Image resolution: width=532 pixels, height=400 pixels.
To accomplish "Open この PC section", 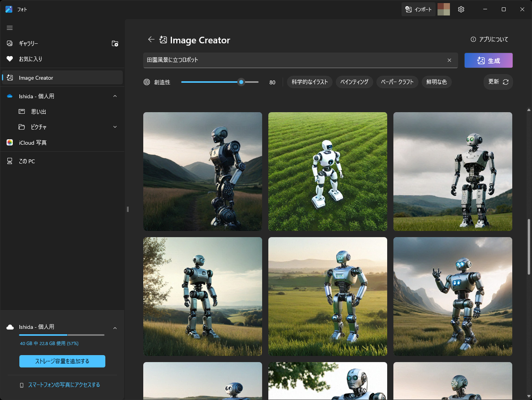I will [26, 161].
